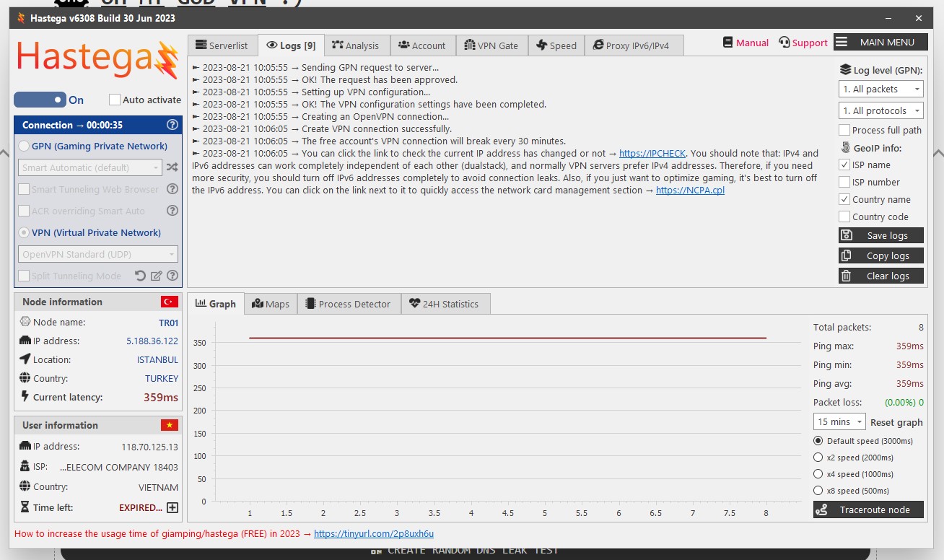The image size is (944, 560).
Task: Check the Process full path option
Action: [x=844, y=130]
